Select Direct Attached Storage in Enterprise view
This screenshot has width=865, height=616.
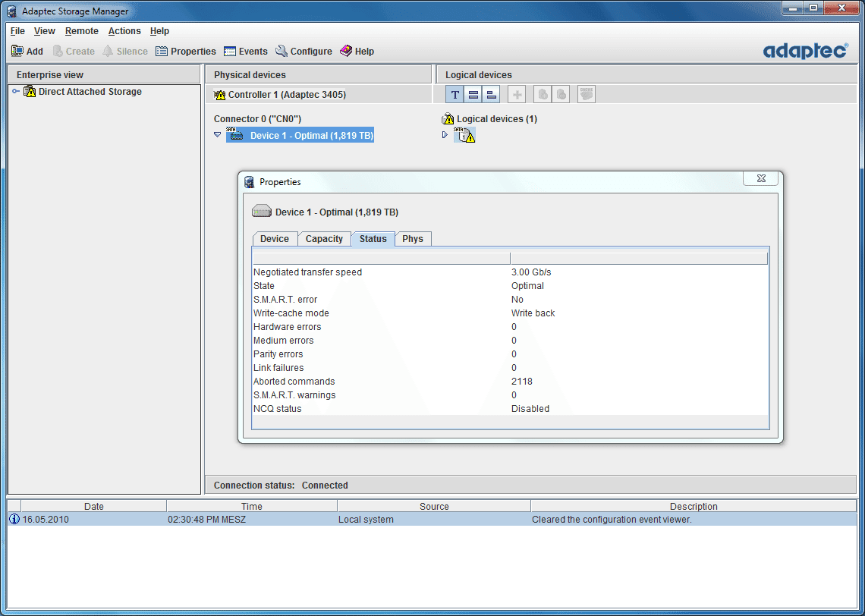(83, 92)
